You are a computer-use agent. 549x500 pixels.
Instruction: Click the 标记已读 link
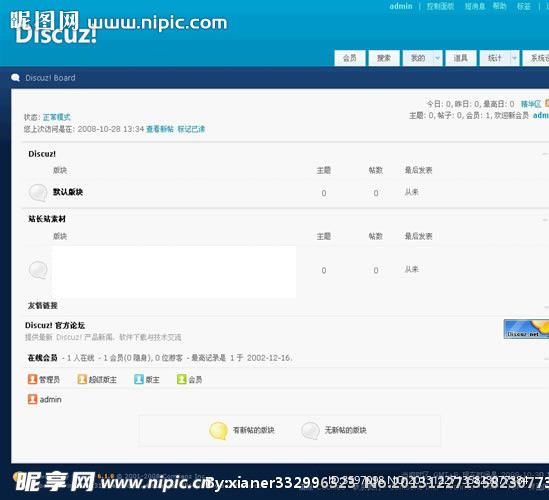[191, 129]
